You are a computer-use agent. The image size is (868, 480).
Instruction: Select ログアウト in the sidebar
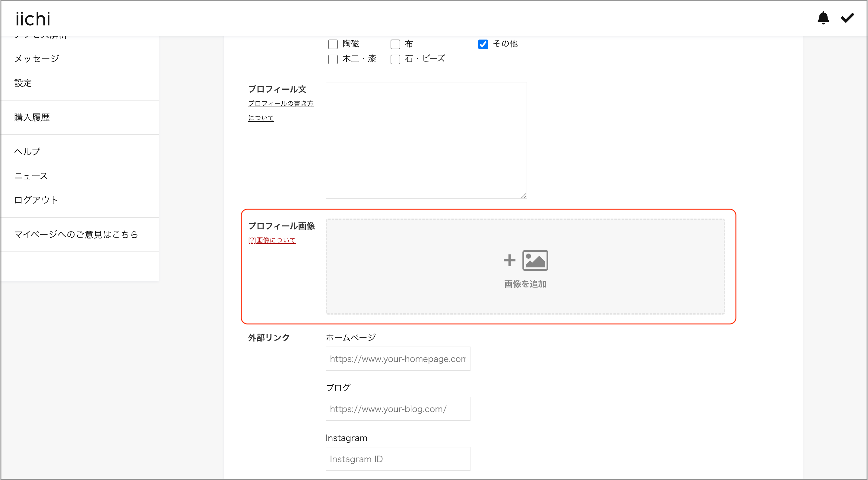pos(36,200)
